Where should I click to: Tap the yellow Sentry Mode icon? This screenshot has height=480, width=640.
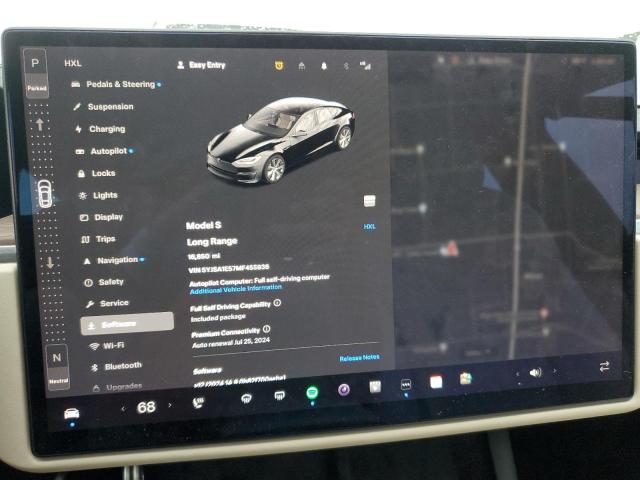point(279,65)
